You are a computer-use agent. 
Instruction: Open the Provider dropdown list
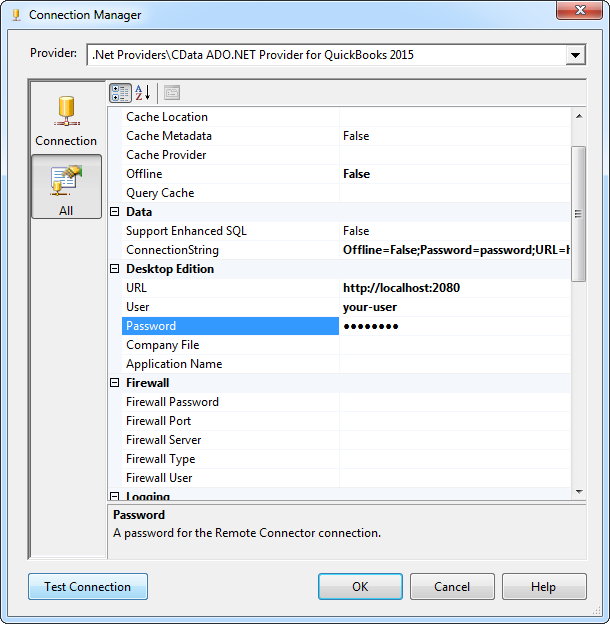pos(575,55)
